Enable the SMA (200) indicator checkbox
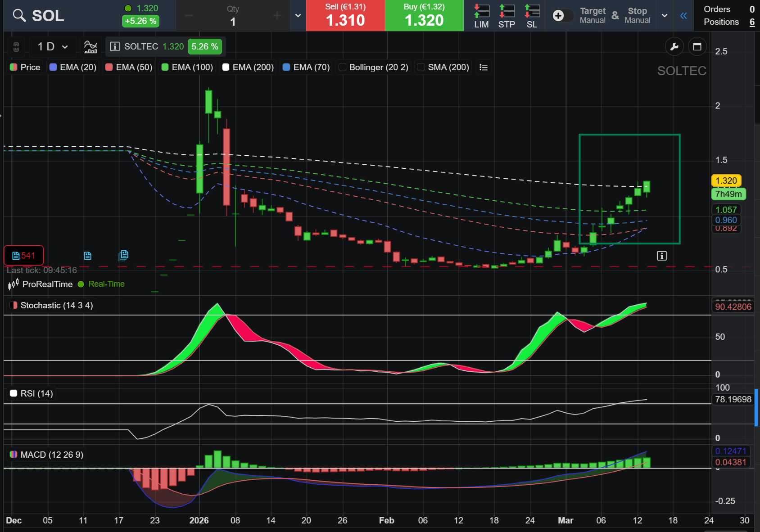760x532 pixels. click(421, 67)
